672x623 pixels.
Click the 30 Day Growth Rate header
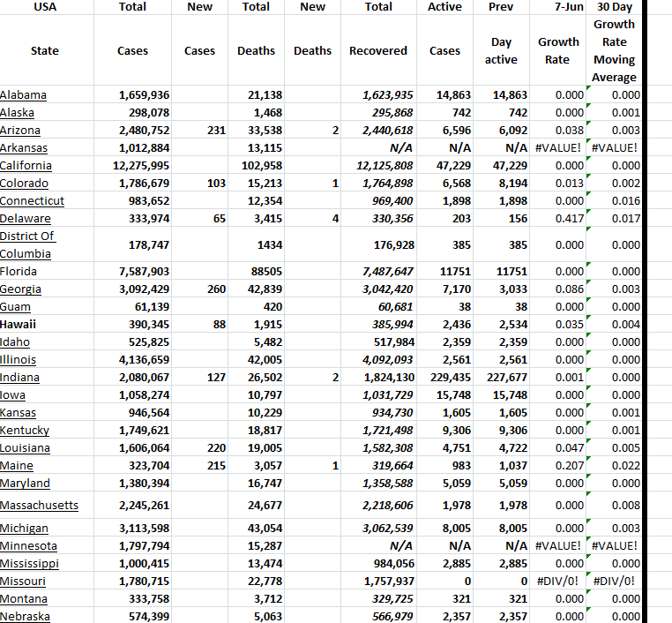[614, 50]
